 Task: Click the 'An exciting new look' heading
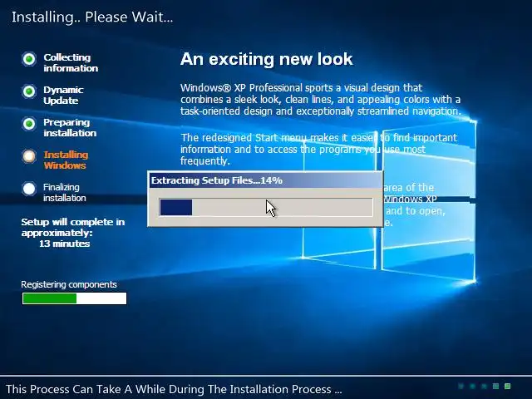(x=266, y=59)
